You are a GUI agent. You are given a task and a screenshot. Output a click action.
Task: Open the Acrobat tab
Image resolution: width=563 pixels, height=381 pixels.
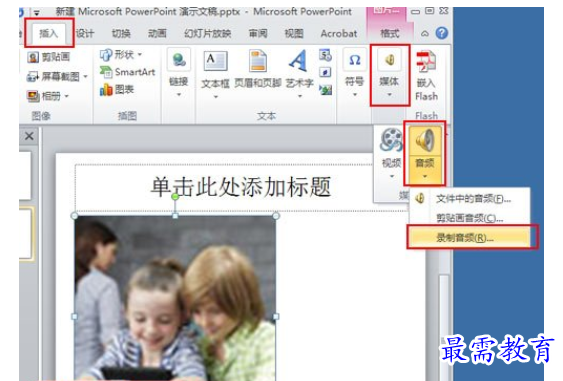pyautogui.click(x=339, y=34)
